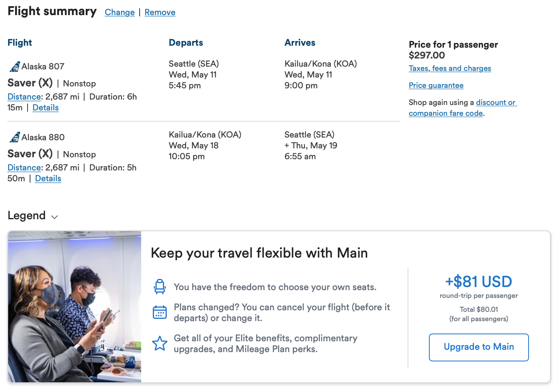Click the masked passengers cabin photo
This screenshot has height=392, width=560.
coord(74,307)
